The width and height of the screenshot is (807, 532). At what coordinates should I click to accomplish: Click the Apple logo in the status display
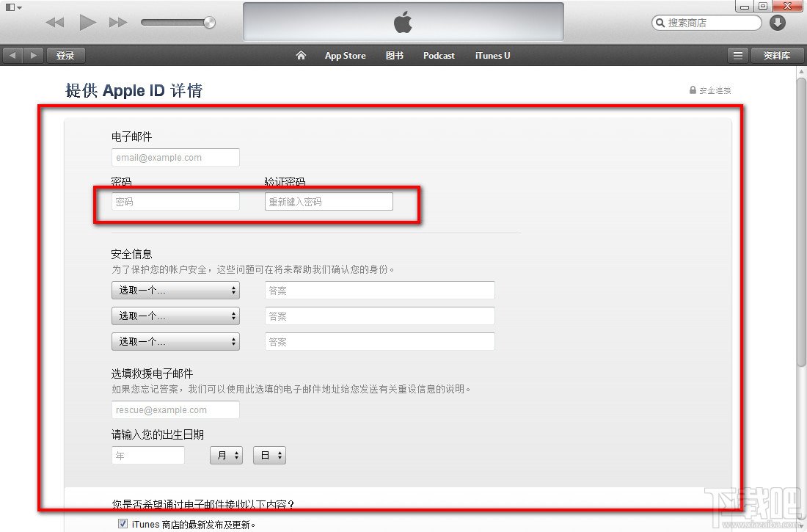pos(403,23)
